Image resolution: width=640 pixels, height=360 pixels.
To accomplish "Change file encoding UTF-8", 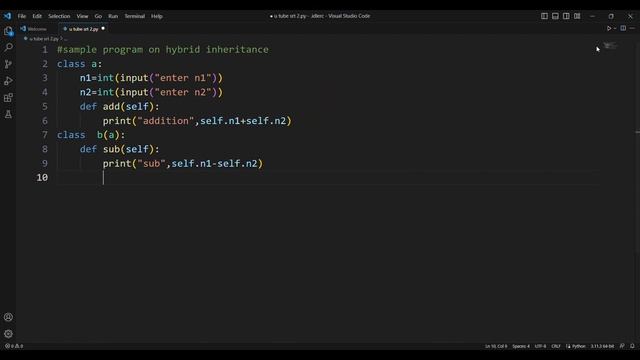I will coord(540,346).
